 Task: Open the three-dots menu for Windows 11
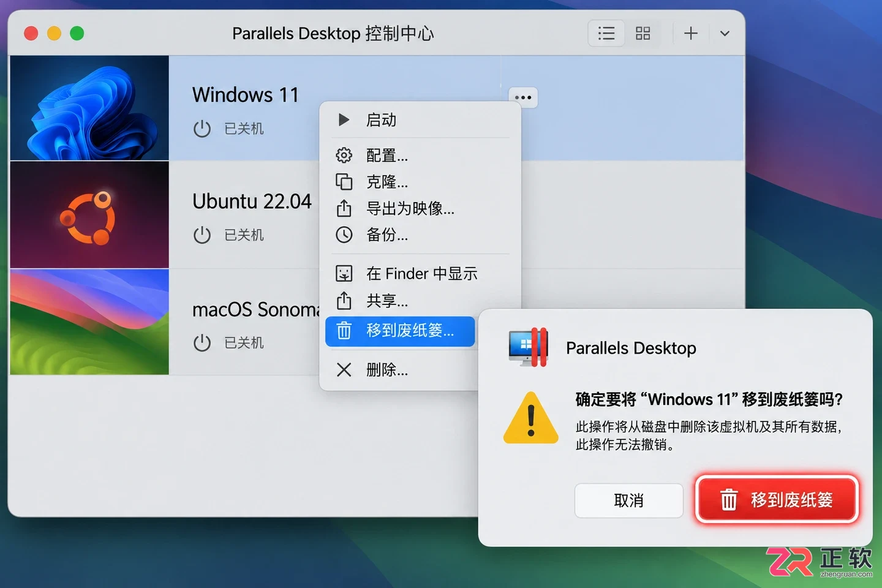[523, 97]
